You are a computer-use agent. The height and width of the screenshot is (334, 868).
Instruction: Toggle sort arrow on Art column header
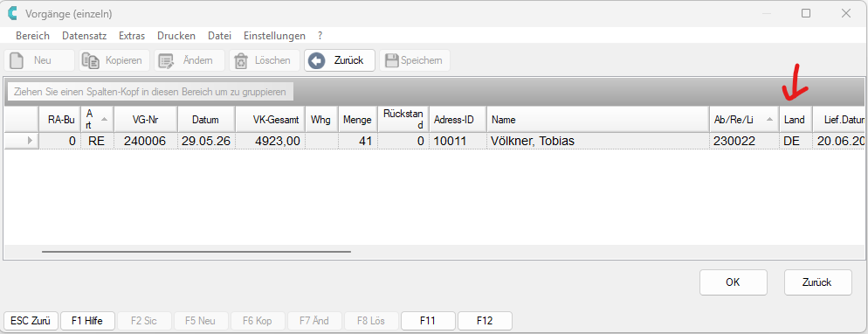tap(105, 120)
